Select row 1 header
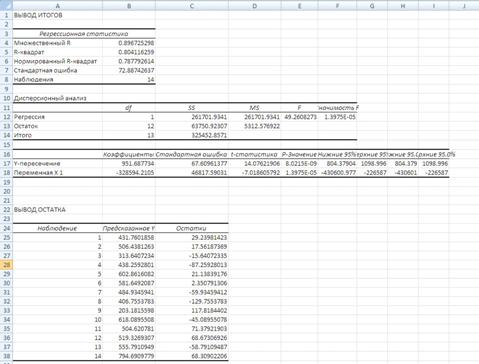The height and width of the screenshot is (364, 479). pyautogui.click(x=6, y=15)
